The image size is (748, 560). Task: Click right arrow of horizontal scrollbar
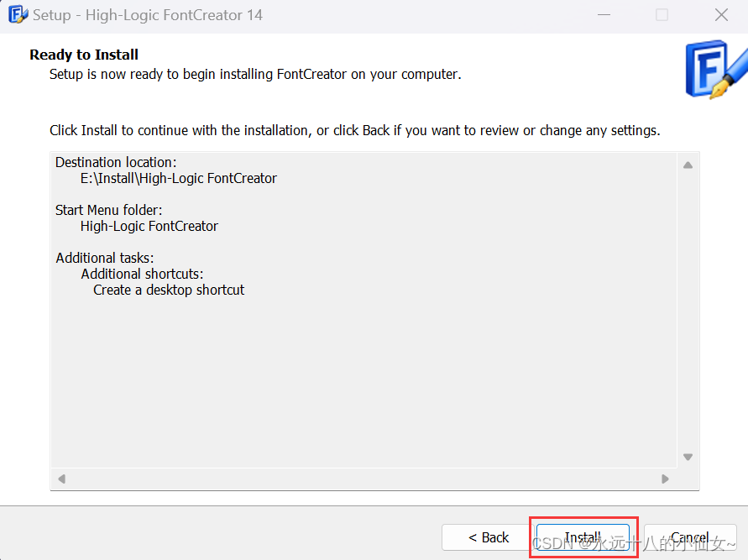tap(665, 479)
